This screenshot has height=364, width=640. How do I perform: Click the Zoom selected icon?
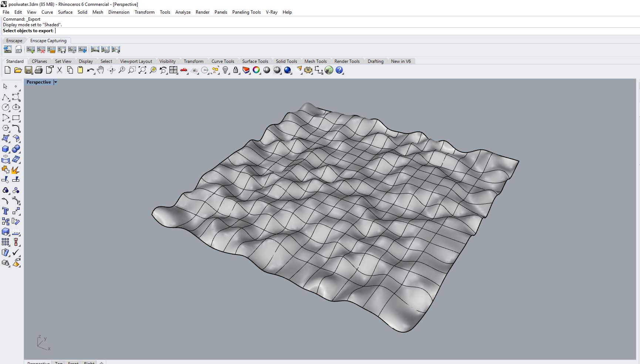point(153,70)
